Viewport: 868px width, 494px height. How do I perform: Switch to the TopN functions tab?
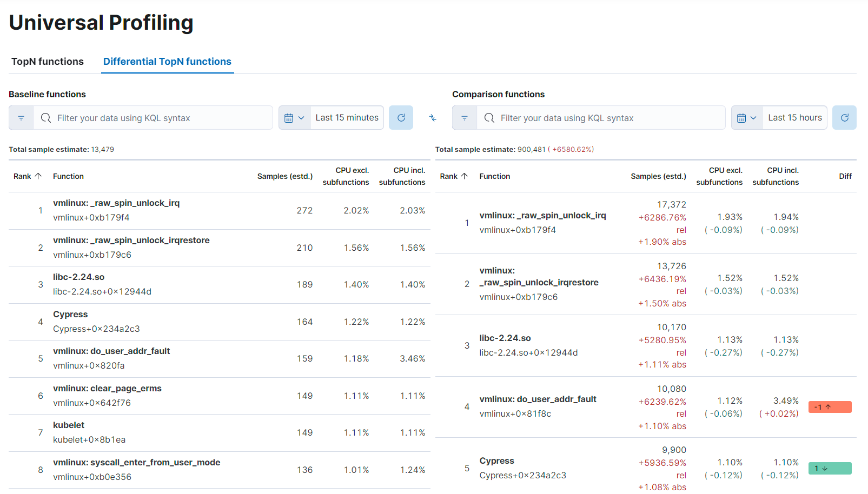pos(48,62)
